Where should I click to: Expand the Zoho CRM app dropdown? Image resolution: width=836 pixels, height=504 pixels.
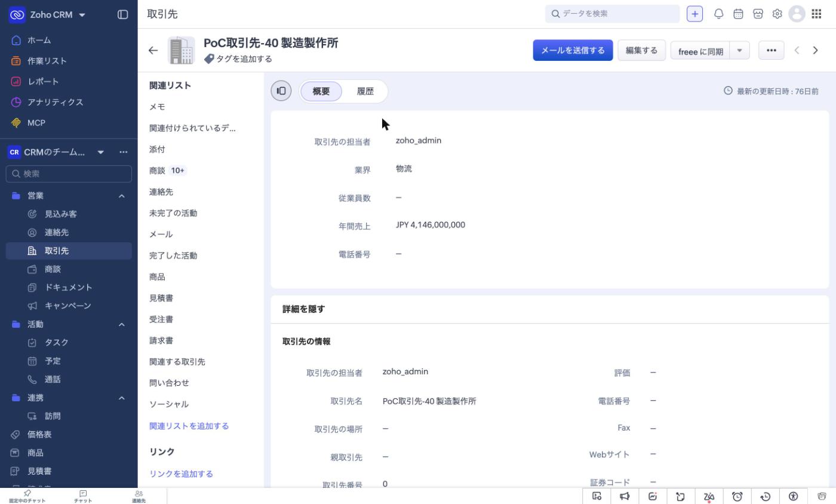(82, 15)
